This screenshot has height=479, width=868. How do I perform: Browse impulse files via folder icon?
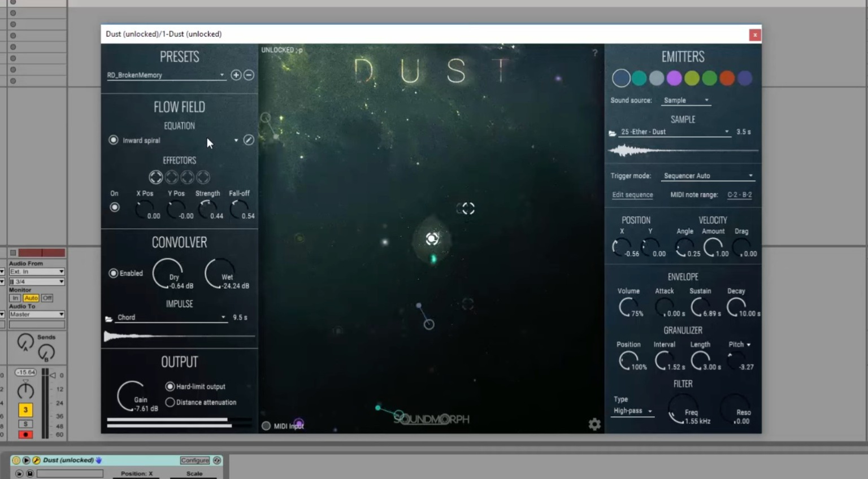coord(108,319)
